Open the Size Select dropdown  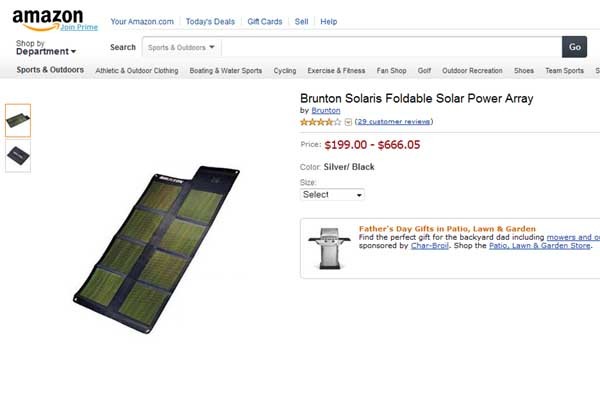coord(333,194)
